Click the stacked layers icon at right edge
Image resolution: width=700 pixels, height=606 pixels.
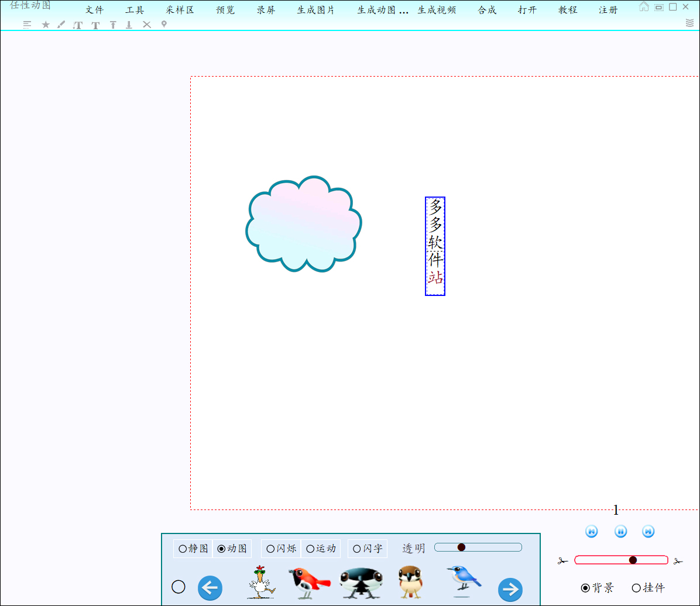[689, 23]
